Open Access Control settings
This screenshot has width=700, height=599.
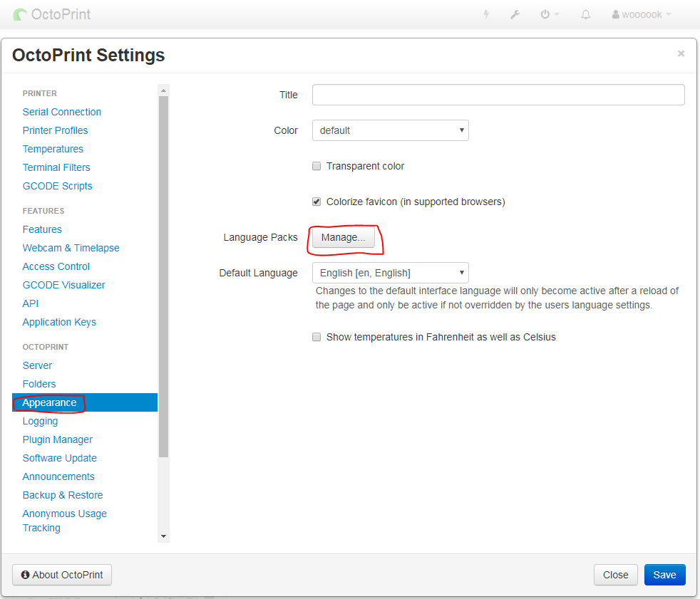(56, 266)
